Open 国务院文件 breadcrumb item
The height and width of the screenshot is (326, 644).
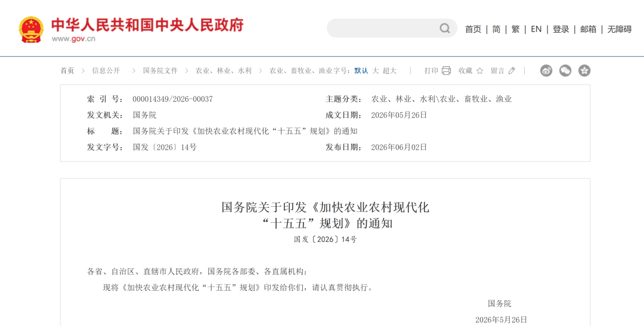pos(160,70)
